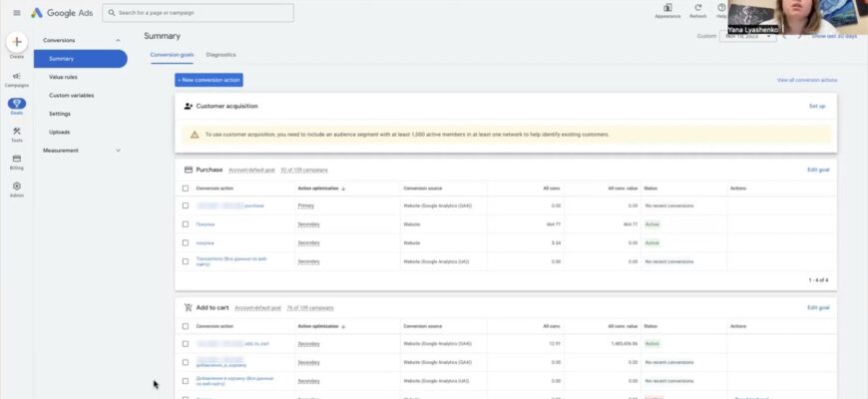Viewport: 868px width, 399px height.
Task: Open View all conversion actions link
Action: point(806,80)
